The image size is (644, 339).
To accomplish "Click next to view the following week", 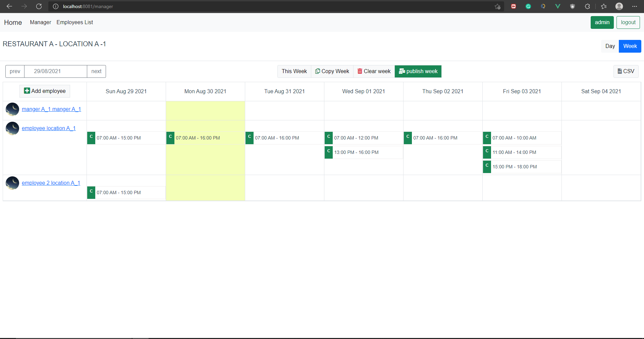I will point(96,71).
